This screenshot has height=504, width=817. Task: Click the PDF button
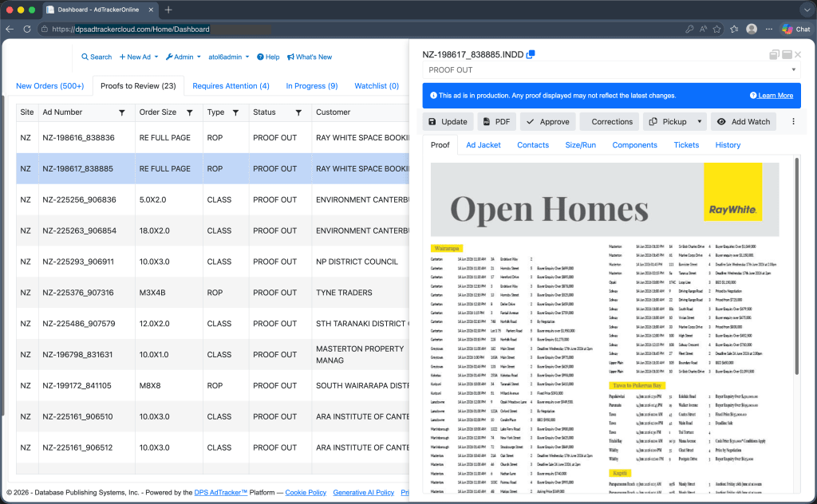pyautogui.click(x=496, y=121)
